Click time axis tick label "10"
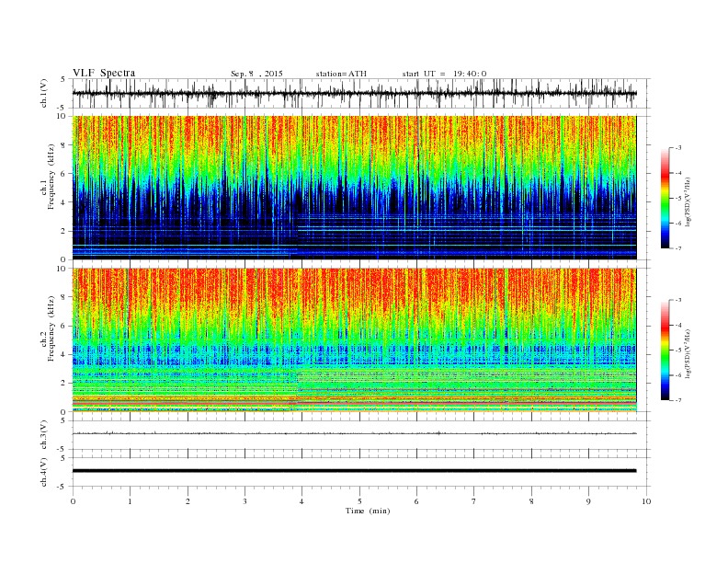 click(x=646, y=501)
